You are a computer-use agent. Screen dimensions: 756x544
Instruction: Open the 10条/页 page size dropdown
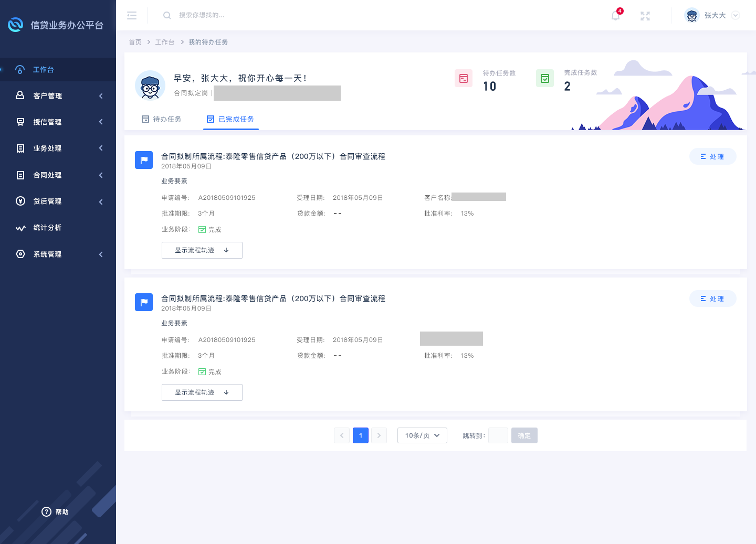pyautogui.click(x=422, y=435)
